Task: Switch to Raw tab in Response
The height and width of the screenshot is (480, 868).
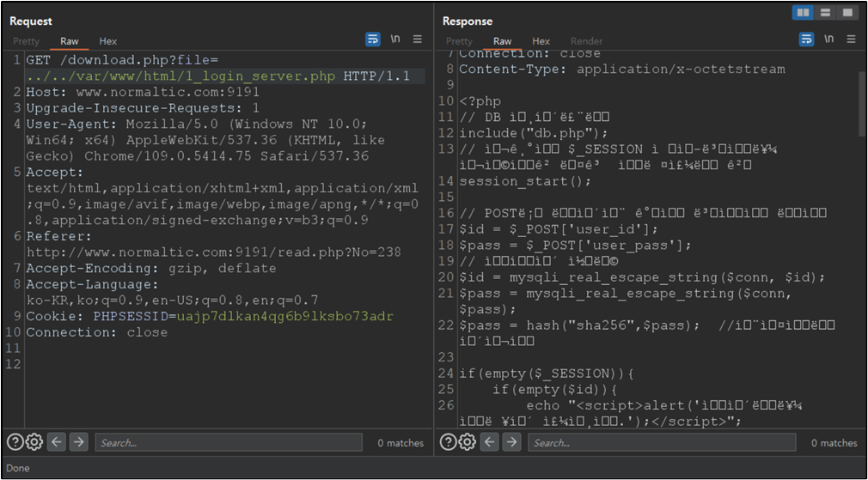Action: pos(503,41)
